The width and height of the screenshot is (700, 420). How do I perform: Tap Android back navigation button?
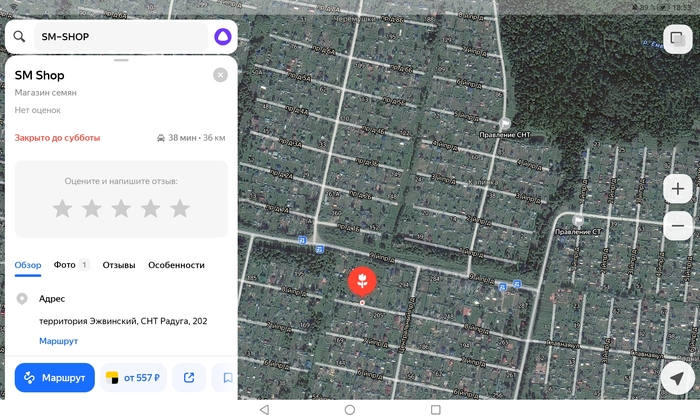point(264,410)
